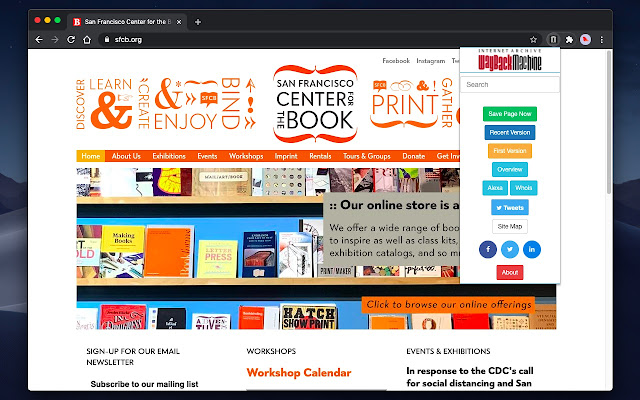Click the Wayback Machine logo
The width and height of the screenshot is (640, 400).
(510, 60)
